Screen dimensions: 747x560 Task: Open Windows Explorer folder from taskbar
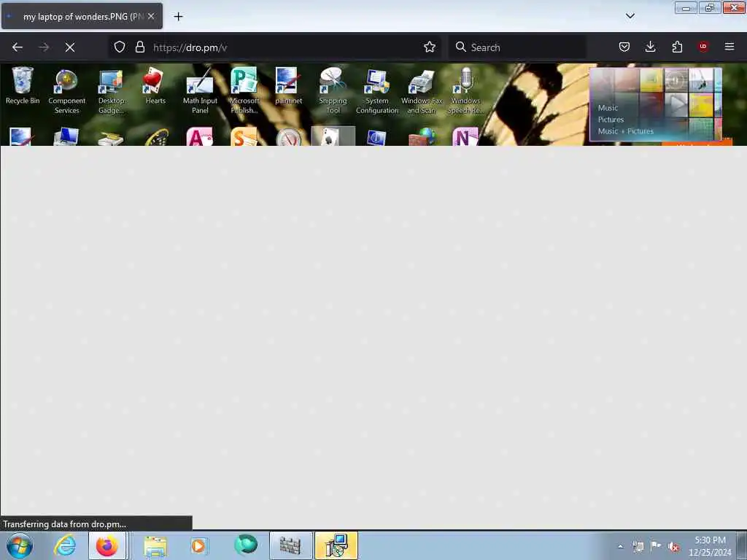coord(155,545)
